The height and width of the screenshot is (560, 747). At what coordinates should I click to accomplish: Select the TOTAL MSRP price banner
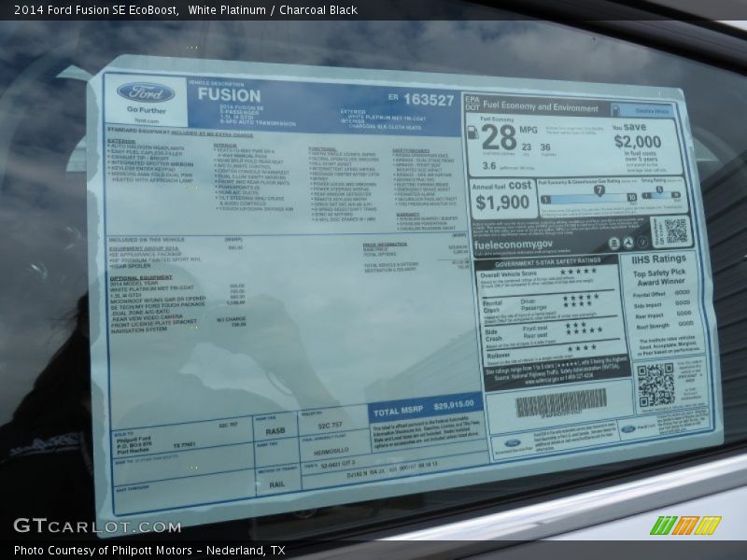(427, 409)
